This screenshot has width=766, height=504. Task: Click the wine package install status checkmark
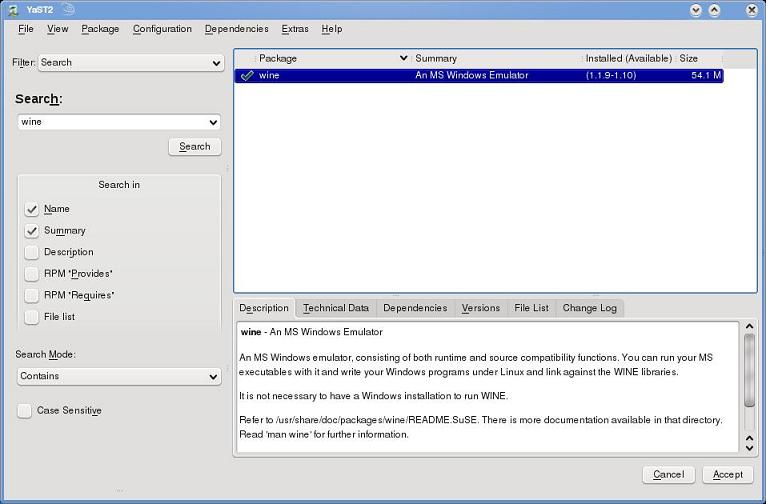coord(247,75)
